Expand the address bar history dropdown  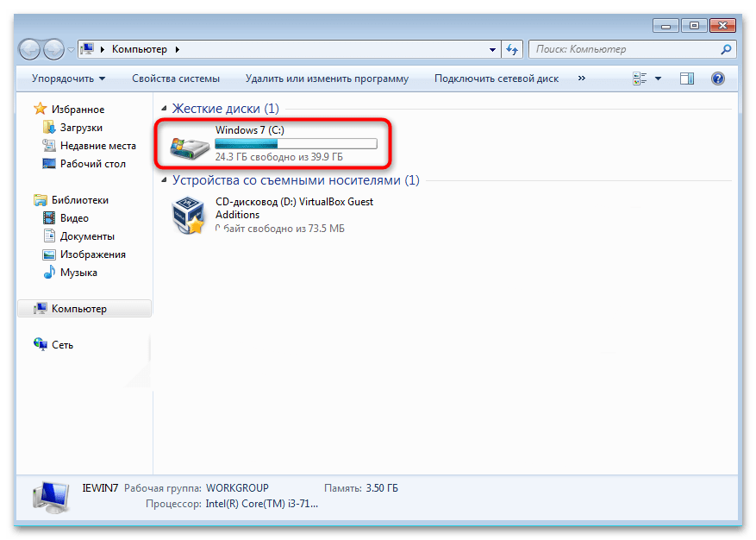492,49
